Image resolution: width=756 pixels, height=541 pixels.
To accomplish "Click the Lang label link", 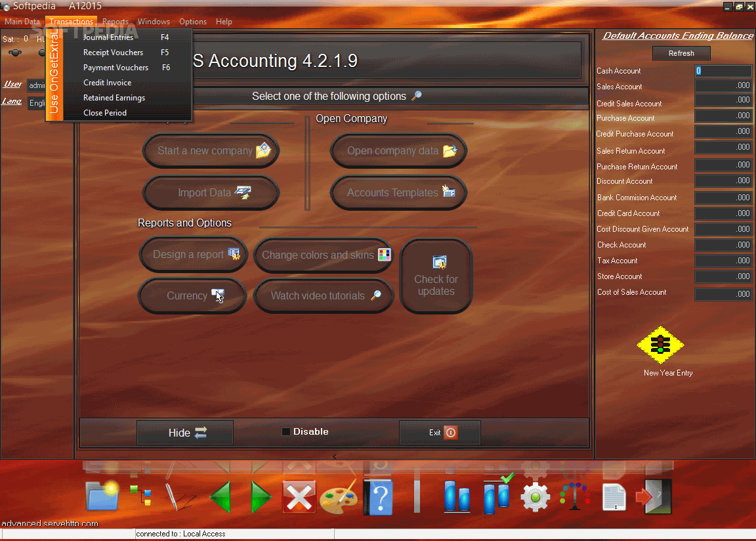I will (12, 101).
